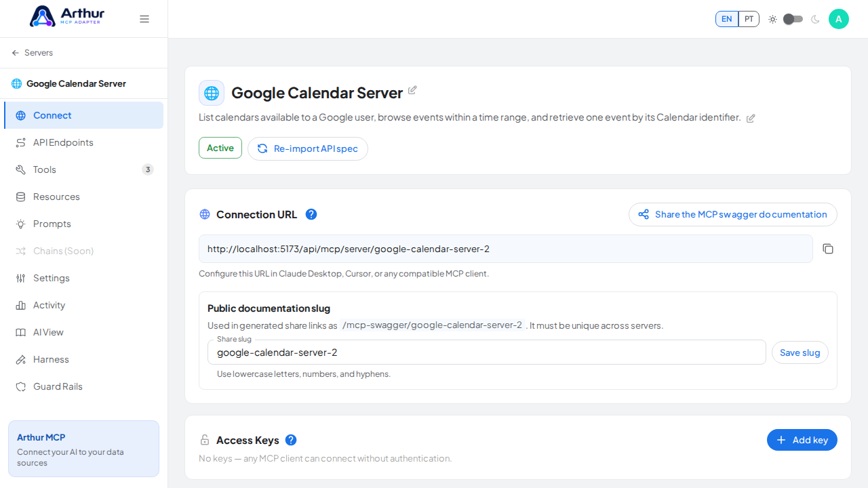Screen dimensions: 868x488
Task: Switch language to PT
Action: [x=749, y=19]
